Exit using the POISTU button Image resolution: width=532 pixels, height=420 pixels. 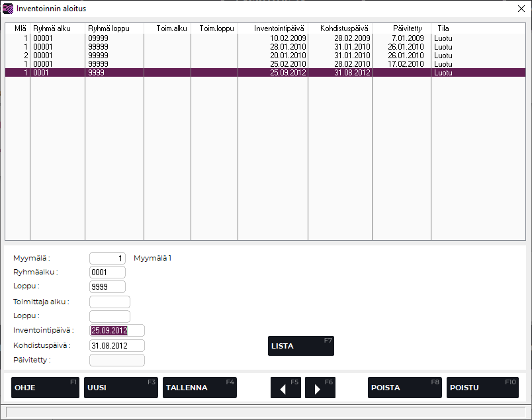482,388
